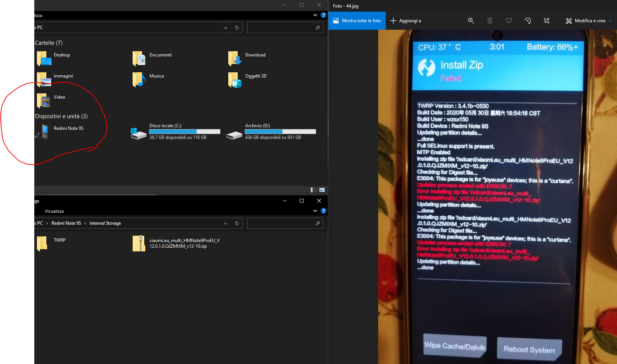
Task: Click '436 GB disponibili su 931 GB' text
Action: pyautogui.click(x=273, y=137)
